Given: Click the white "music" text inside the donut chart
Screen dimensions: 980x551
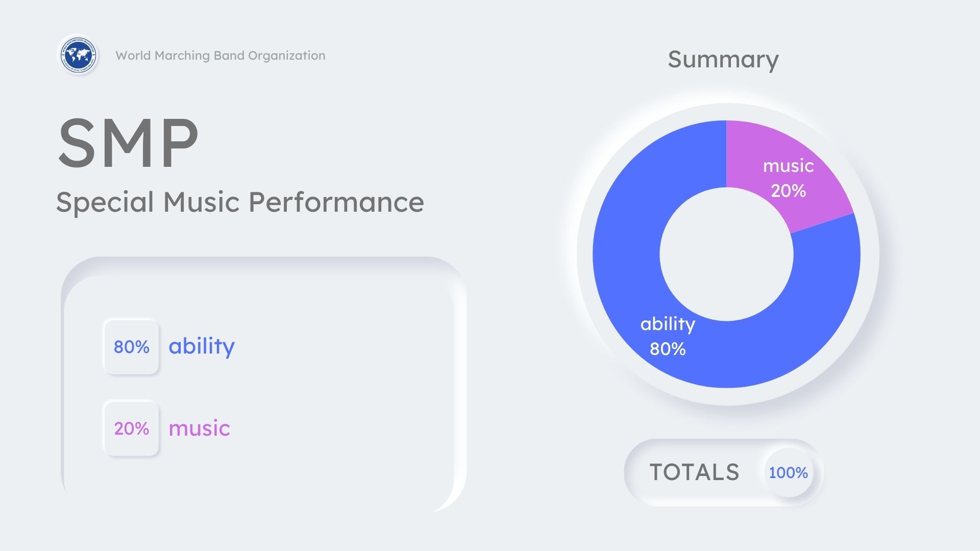Looking at the screenshot, I should pyautogui.click(x=788, y=166).
